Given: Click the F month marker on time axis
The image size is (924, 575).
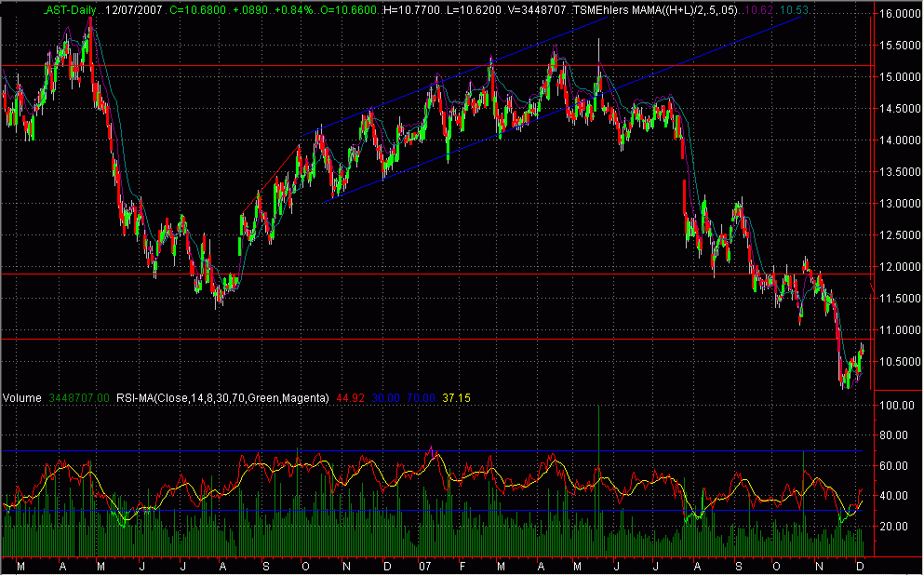Looking at the screenshot, I should tap(462, 566).
